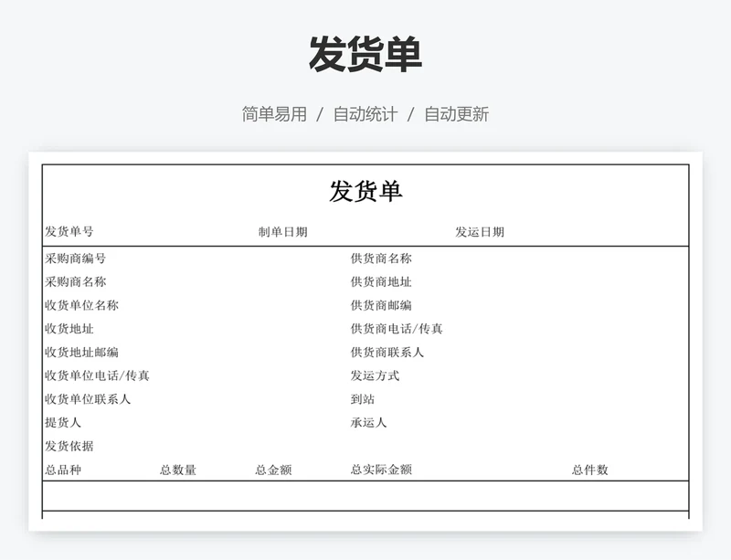The height and width of the screenshot is (560, 731).
Task: Select the 承运人 label cell
Action: point(369,422)
